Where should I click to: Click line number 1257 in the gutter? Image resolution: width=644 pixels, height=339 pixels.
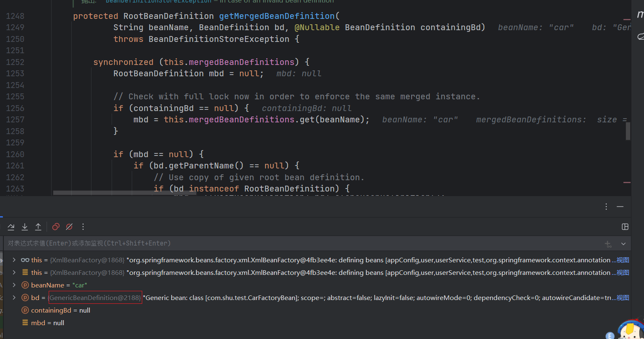click(15, 119)
